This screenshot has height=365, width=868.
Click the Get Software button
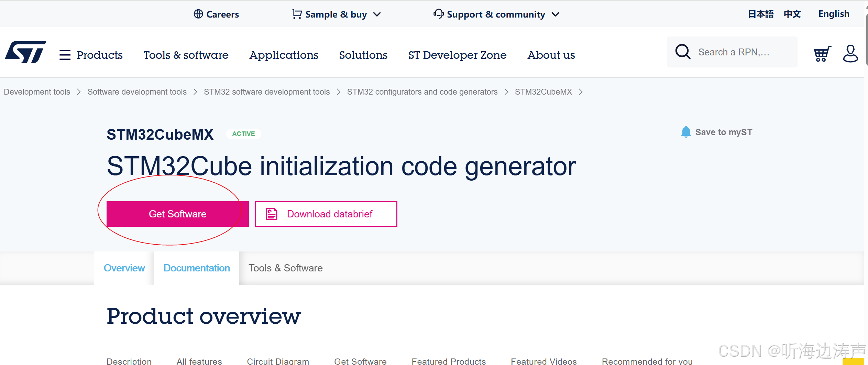click(178, 214)
